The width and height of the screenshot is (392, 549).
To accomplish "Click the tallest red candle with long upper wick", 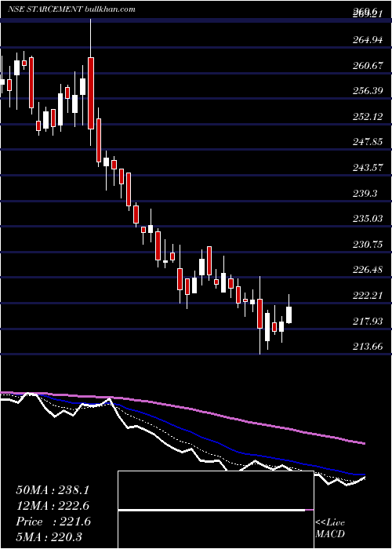I will coord(91,93).
